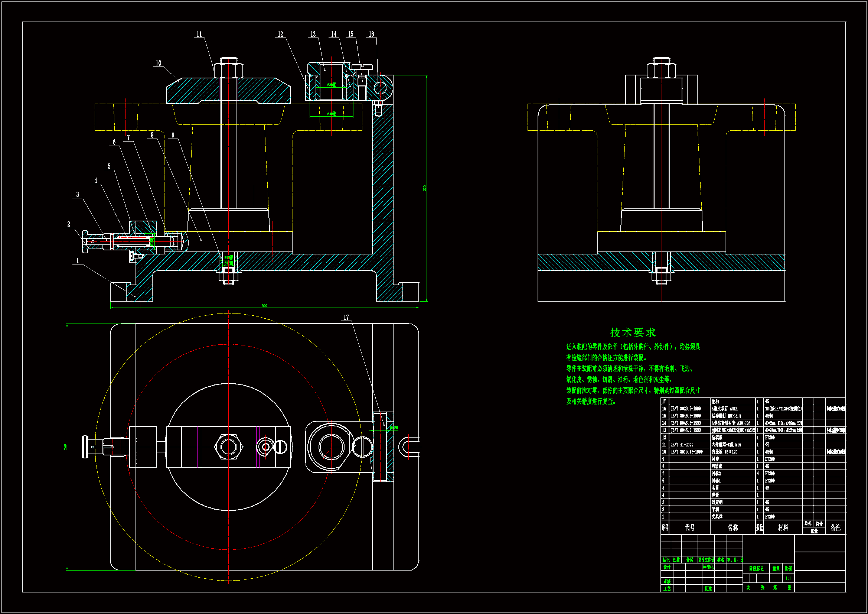This screenshot has height=614, width=868.
Task: Click part callout number 10
Action: (x=159, y=63)
